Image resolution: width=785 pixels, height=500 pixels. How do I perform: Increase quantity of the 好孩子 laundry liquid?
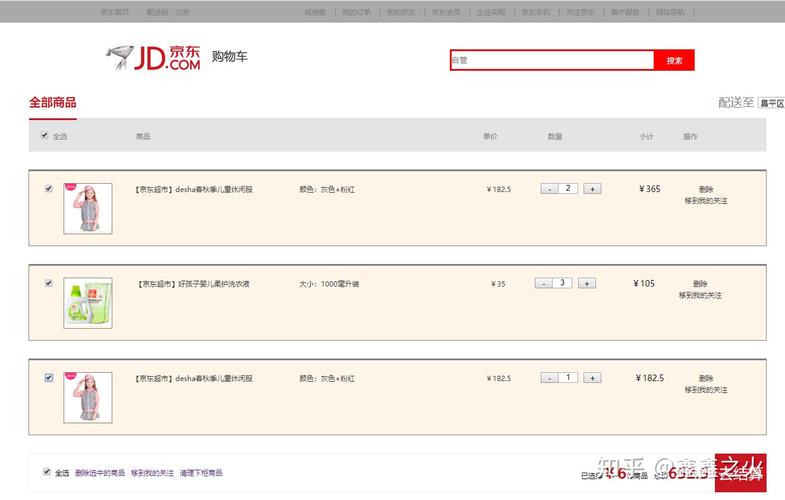click(587, 284)
